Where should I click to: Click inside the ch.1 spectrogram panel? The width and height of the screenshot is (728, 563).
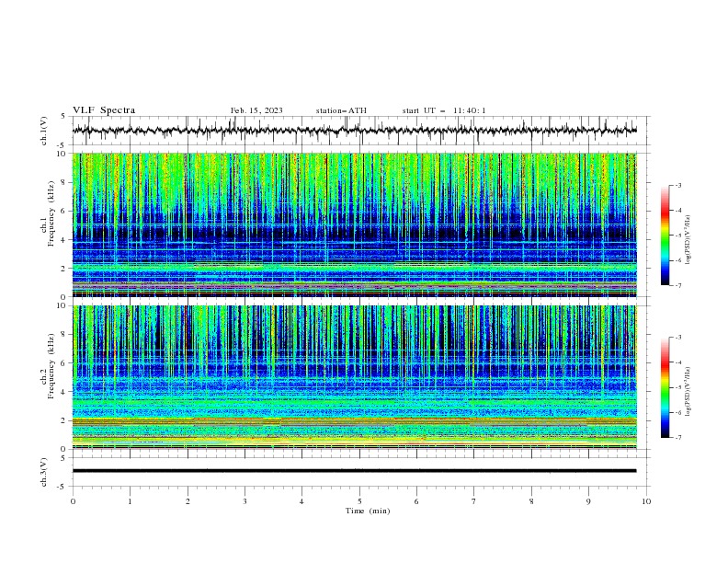click(x=354, y=224)
